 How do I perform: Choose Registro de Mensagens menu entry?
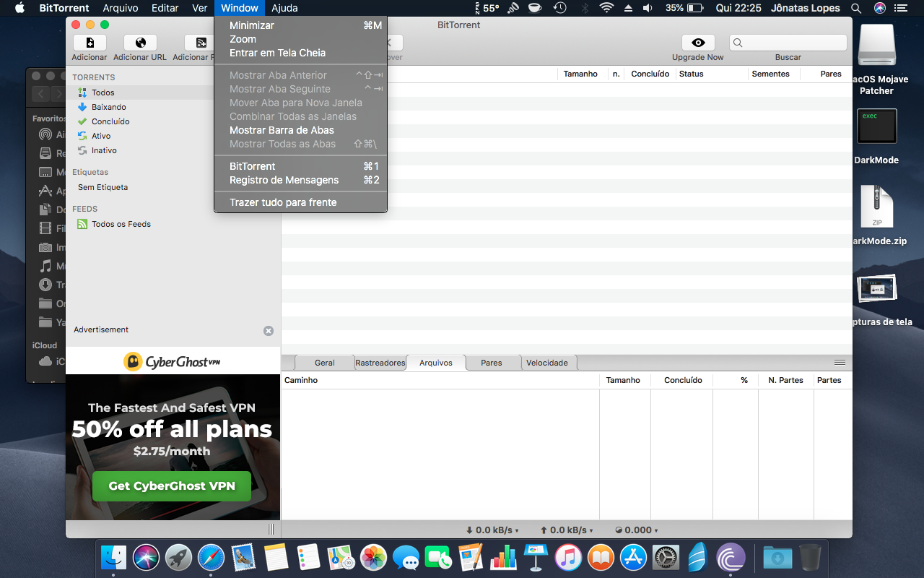[301, 180]
